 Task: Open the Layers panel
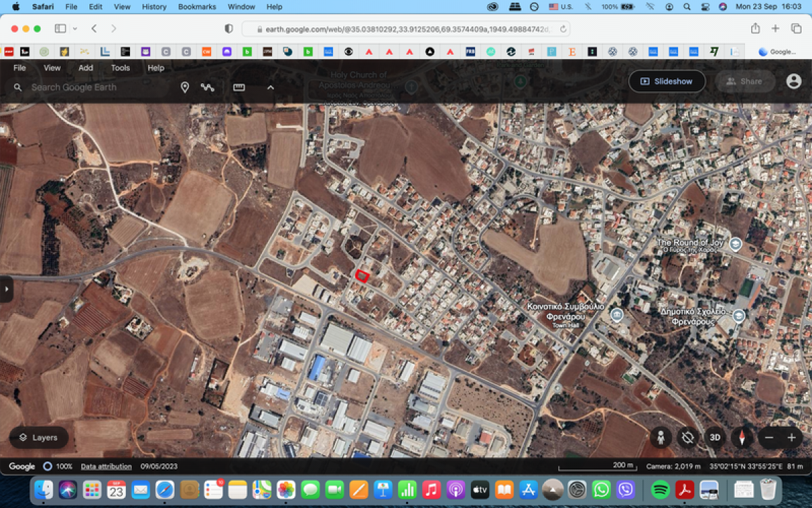(39, 438)
